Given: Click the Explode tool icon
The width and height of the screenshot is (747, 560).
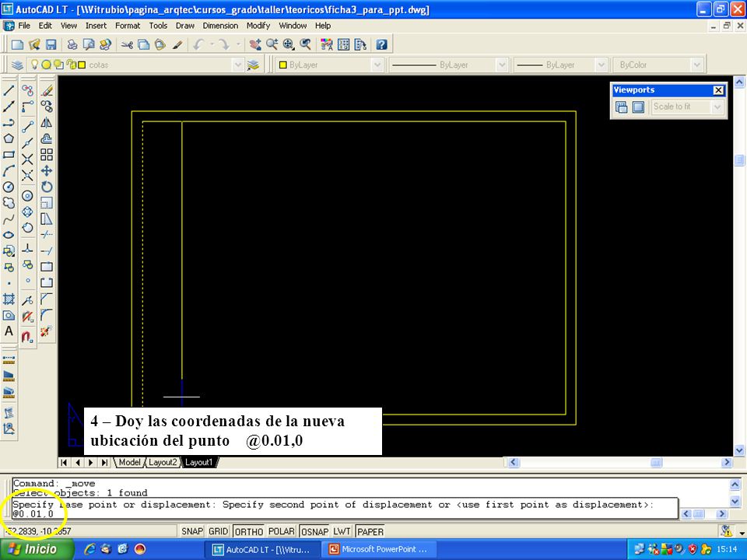Looking at the screenshot, I should point(47,331).
